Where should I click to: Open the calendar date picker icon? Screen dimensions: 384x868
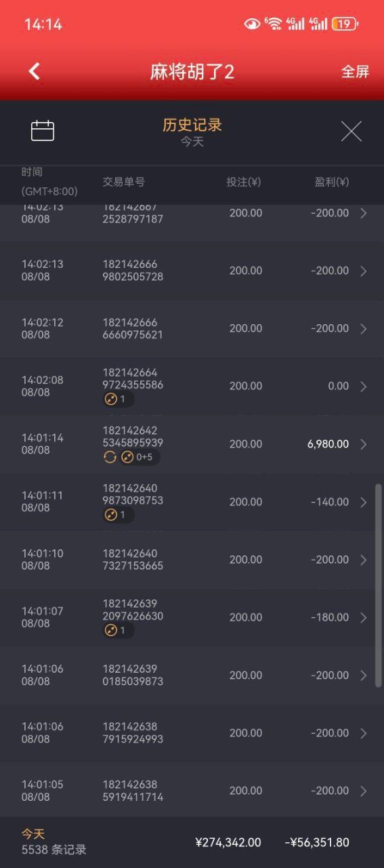pyautogui.click(x=43, y=131)
